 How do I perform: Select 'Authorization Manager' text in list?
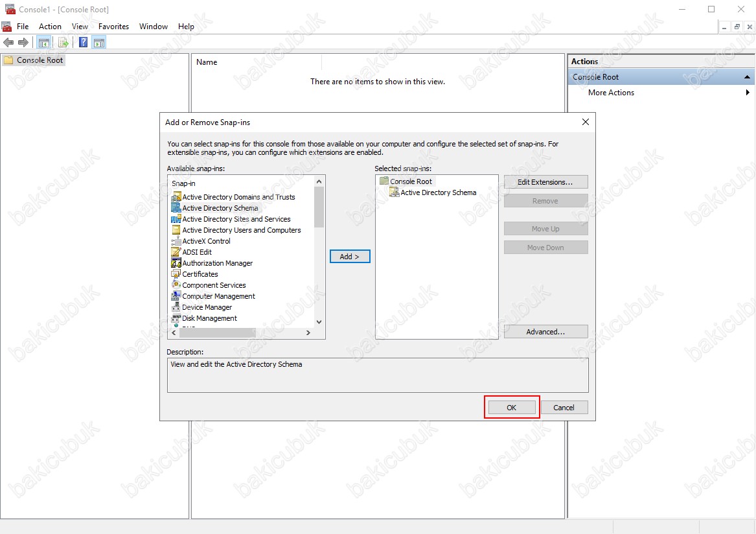(218, 263)
